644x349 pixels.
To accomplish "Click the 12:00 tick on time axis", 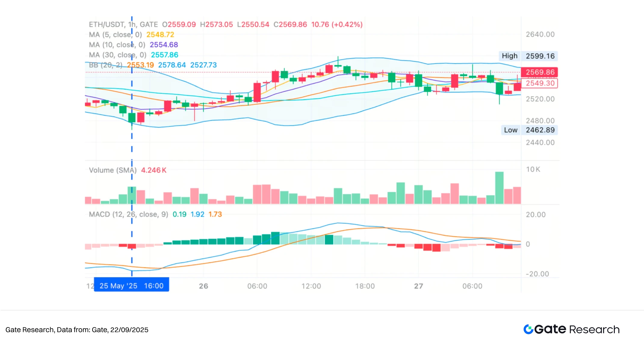I will coord(311,286).
